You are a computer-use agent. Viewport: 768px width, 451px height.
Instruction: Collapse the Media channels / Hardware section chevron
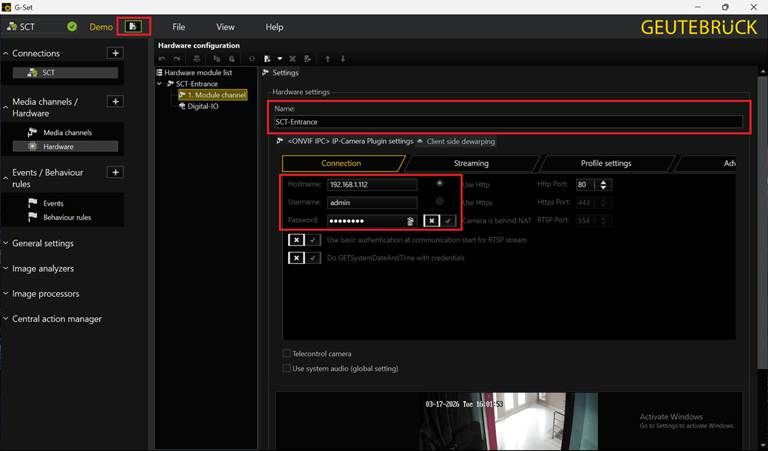click(x=5, y=107)
